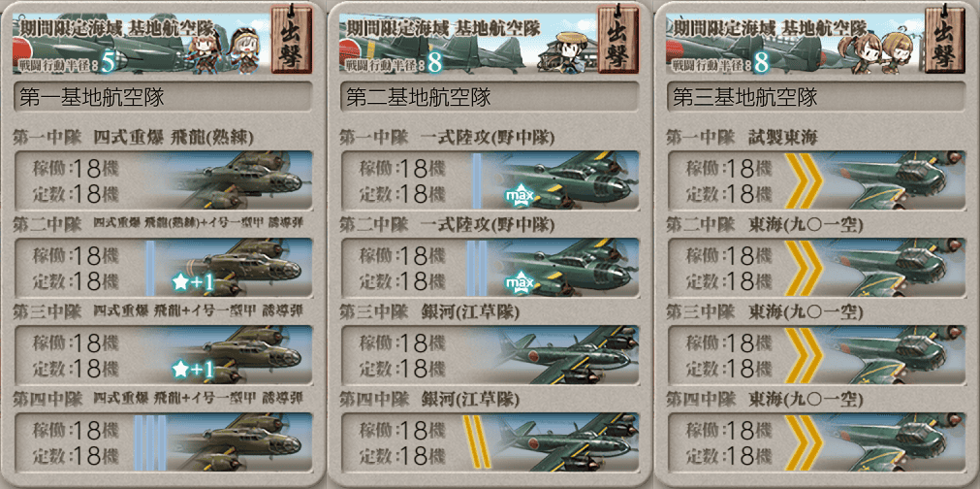Click yellow chevron rank on 試製東海 slot

click(803, 180)
